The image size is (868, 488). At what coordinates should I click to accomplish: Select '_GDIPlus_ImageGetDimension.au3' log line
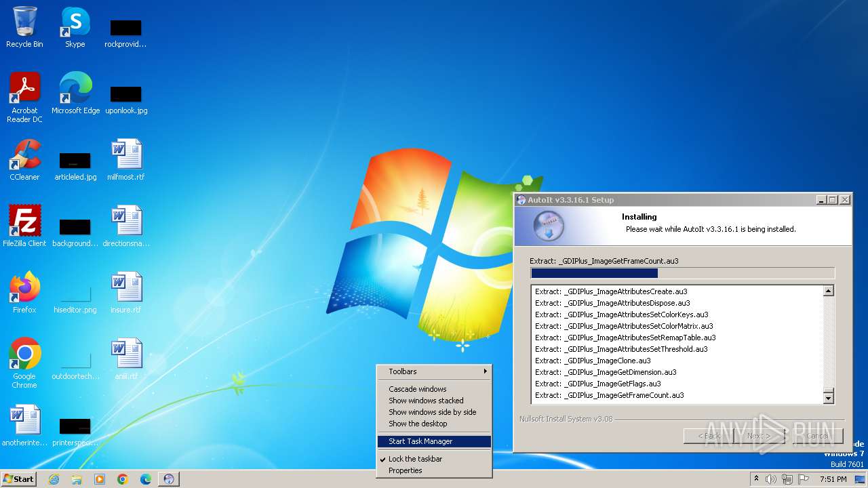click(x=605, y=372)
